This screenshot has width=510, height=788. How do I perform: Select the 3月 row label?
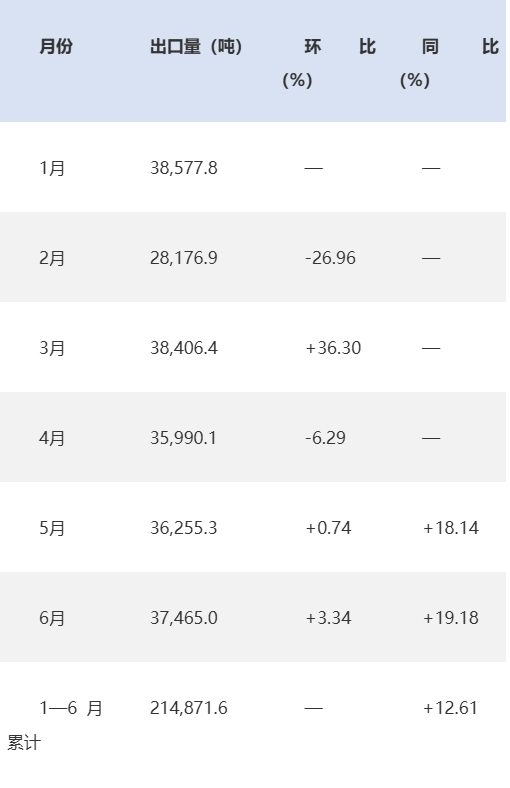click(52, 348)
